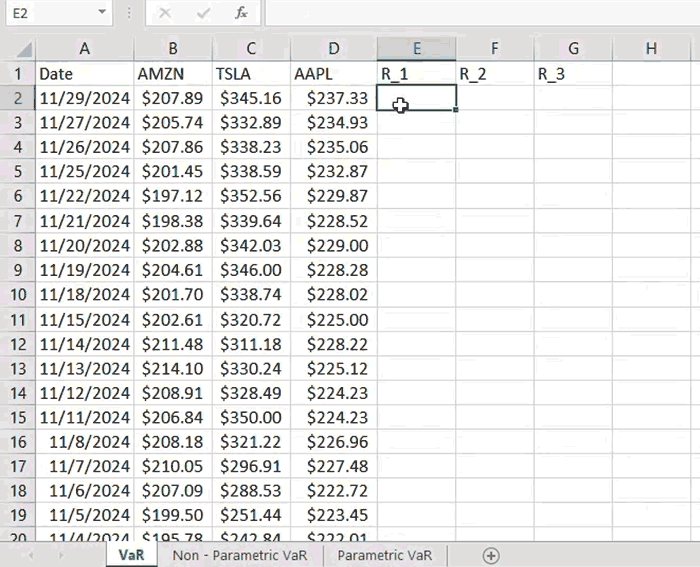Click the TSLA price $288.53

pos(251,491)
